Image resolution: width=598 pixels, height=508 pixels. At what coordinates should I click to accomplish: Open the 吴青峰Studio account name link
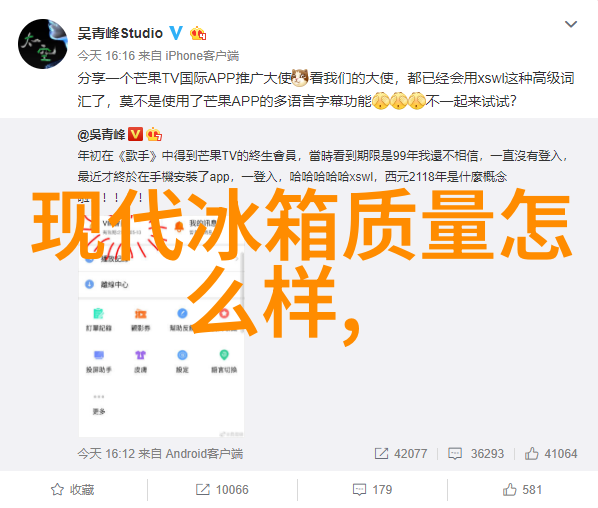click(x=120, y=34)
